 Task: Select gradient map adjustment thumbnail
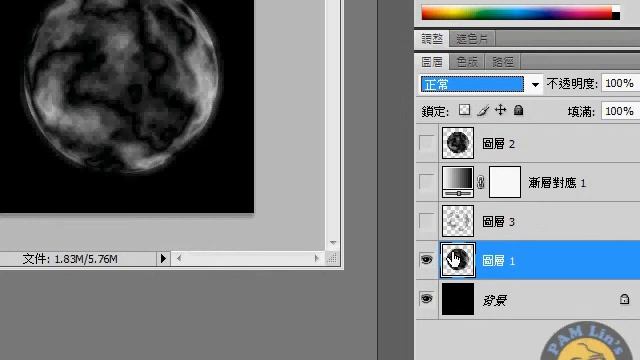(458, 182)
